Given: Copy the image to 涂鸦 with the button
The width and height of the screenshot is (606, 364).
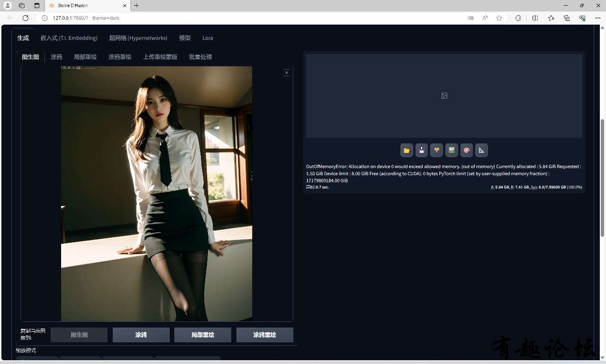Looking at the screenshot, I should coord(141,335).
